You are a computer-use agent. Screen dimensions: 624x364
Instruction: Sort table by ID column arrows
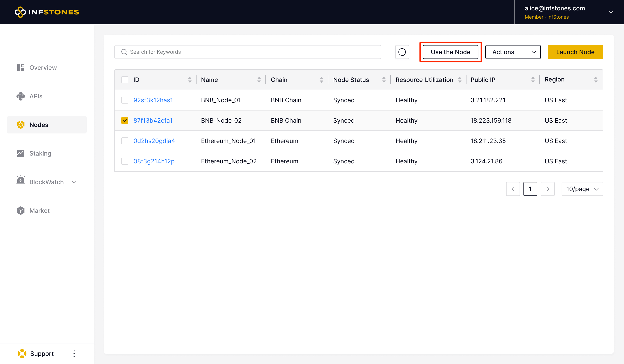click(190, 80)
